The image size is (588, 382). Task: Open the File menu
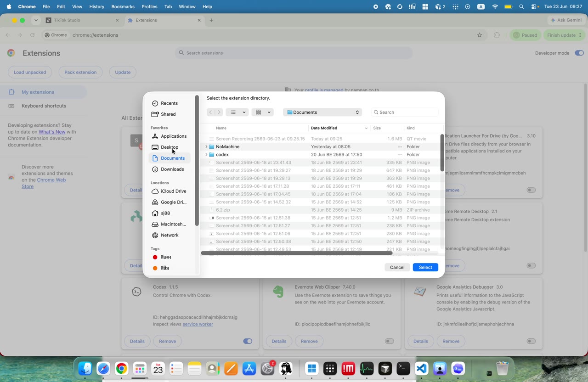tap(46, 7)
